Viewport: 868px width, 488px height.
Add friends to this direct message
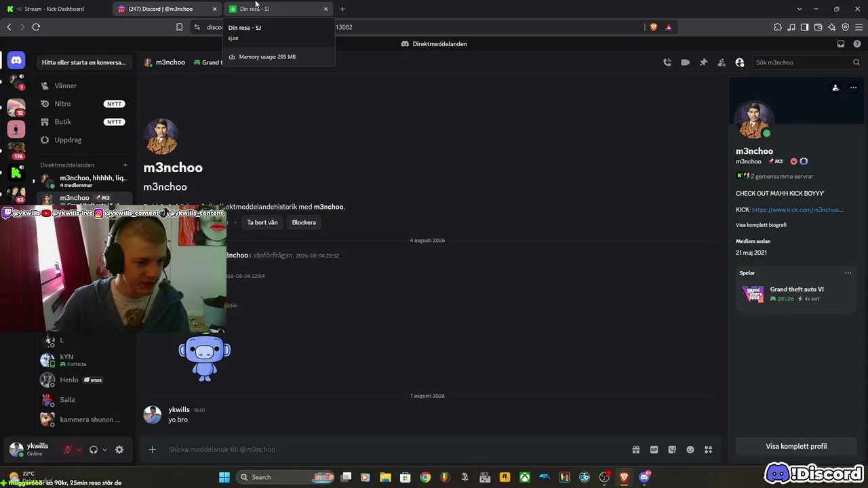point(722,62)
